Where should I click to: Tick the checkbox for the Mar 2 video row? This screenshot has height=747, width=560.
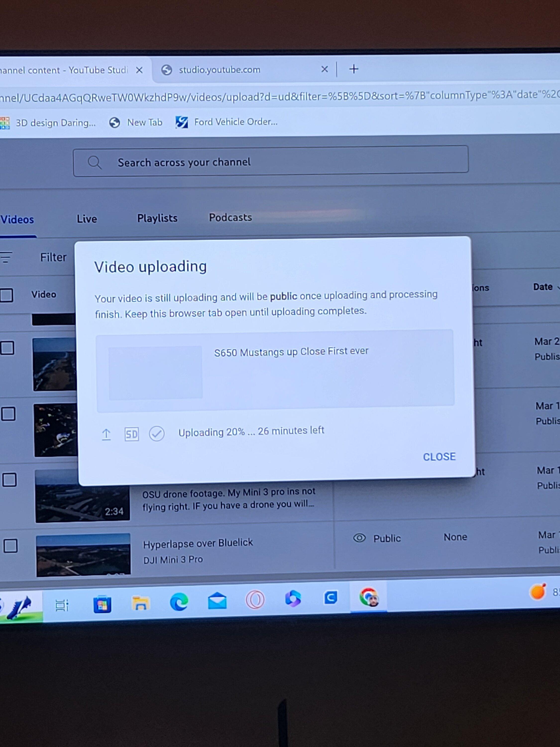(7, 348)
